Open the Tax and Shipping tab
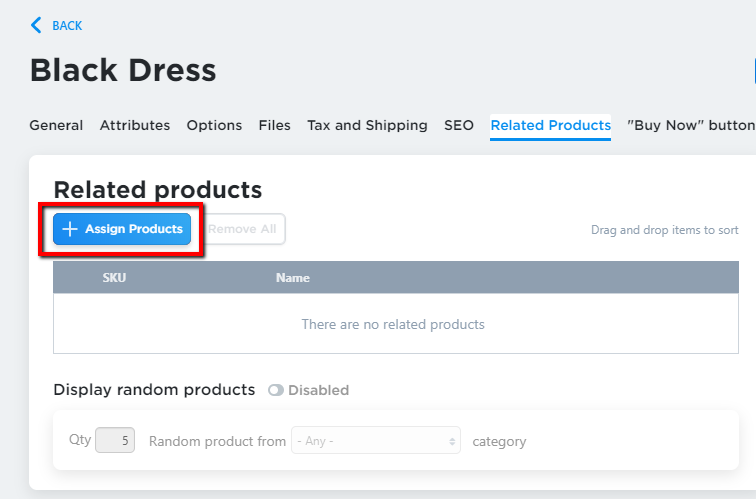This screenshot has width=756, height=499. (x=367, y=125)
